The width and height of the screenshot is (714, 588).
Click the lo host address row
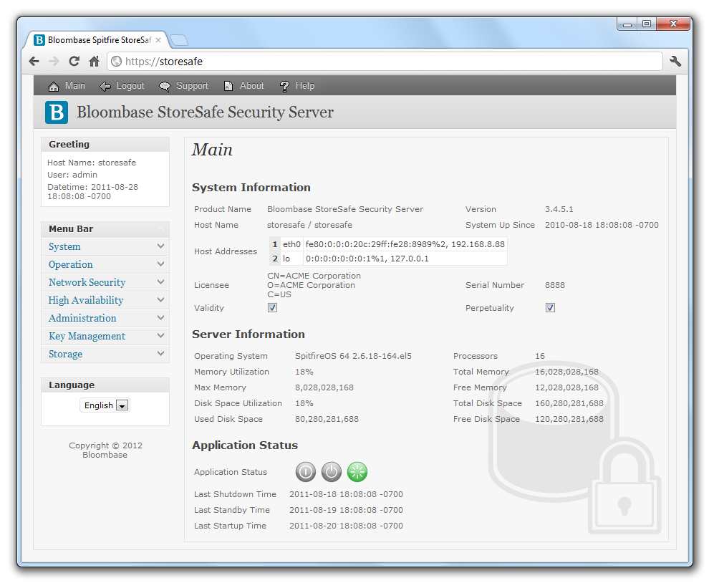pos(388,259)
